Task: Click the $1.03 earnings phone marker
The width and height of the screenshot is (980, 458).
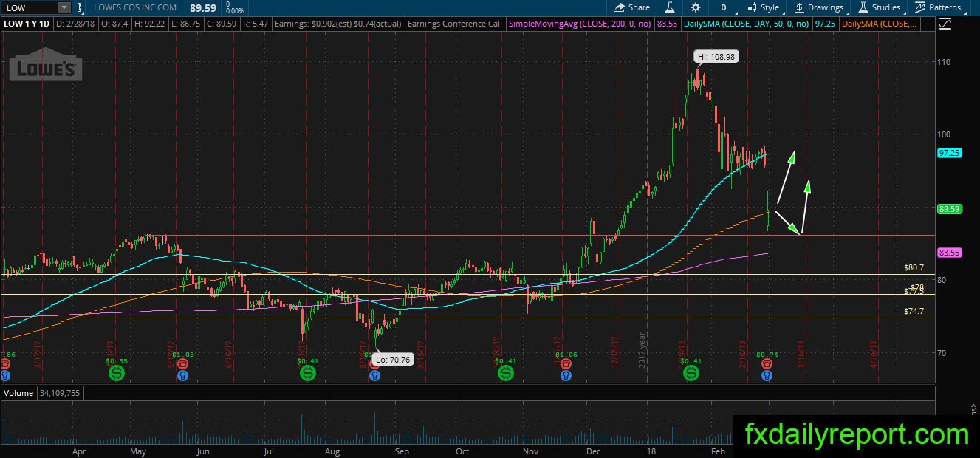Action: [182, 365]
